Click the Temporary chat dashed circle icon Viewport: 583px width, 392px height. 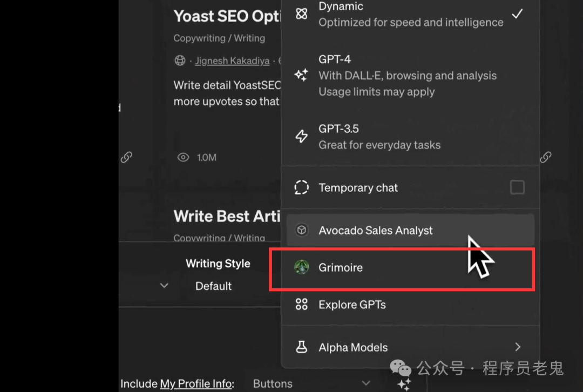click(302, 187)
